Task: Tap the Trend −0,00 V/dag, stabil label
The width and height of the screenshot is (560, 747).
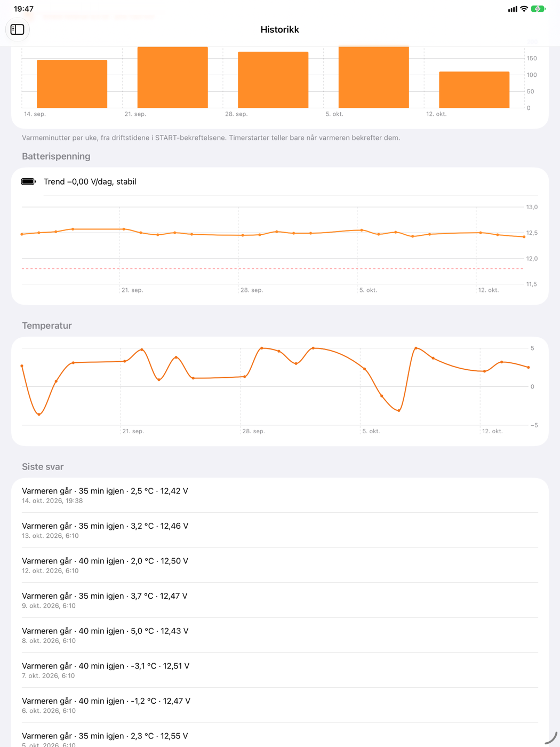Action: tap(90, 181)
